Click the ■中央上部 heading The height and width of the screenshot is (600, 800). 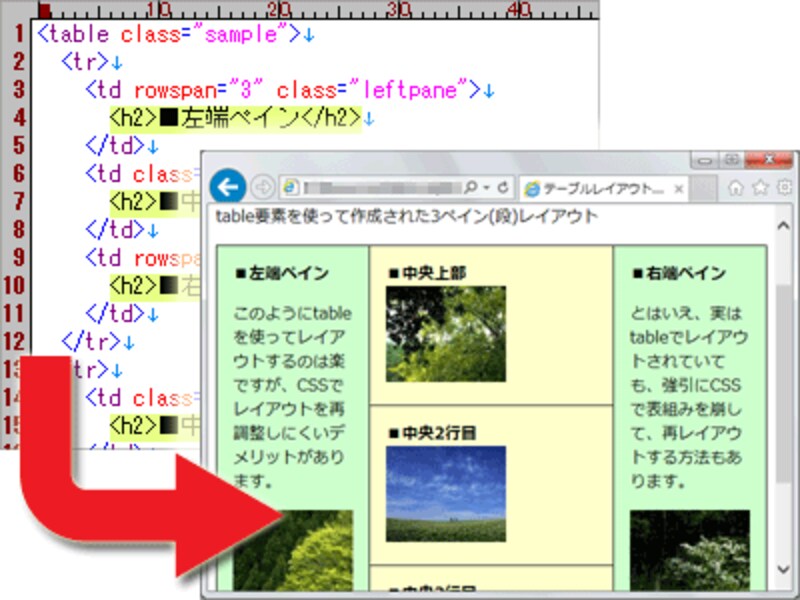point(427,273)
